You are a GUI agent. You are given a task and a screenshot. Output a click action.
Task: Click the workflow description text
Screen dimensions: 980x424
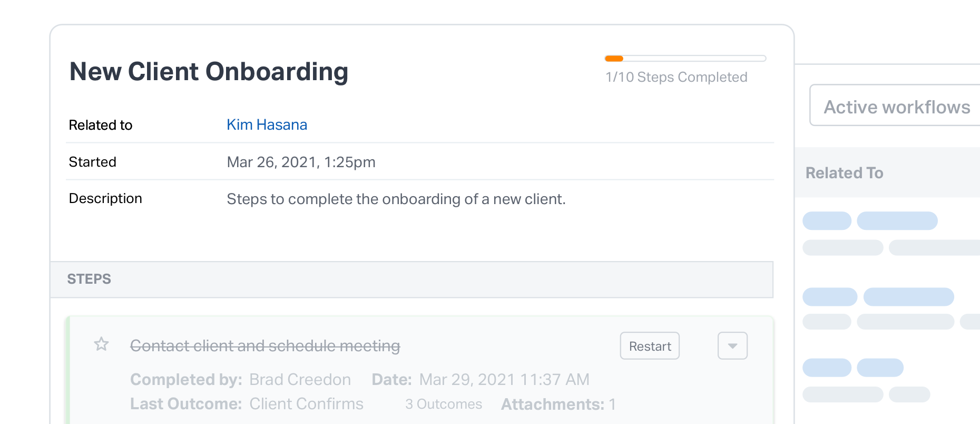click(x=396, y=199)
